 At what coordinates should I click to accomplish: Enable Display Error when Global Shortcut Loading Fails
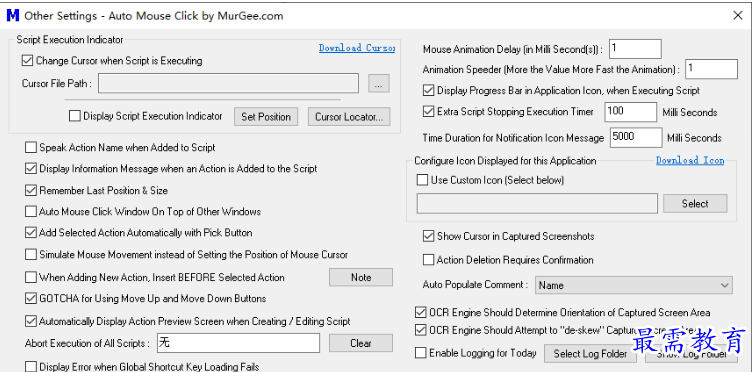coord(31,367)
